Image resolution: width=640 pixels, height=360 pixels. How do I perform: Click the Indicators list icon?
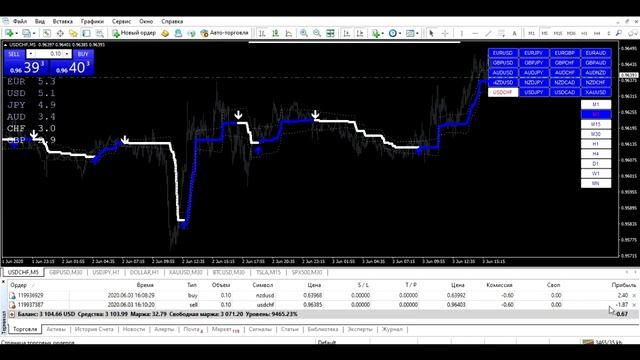point(376,33)
